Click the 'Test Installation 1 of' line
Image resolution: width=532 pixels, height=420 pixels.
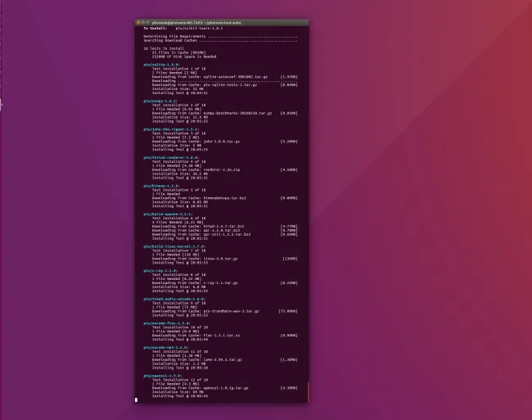[178, 69]
